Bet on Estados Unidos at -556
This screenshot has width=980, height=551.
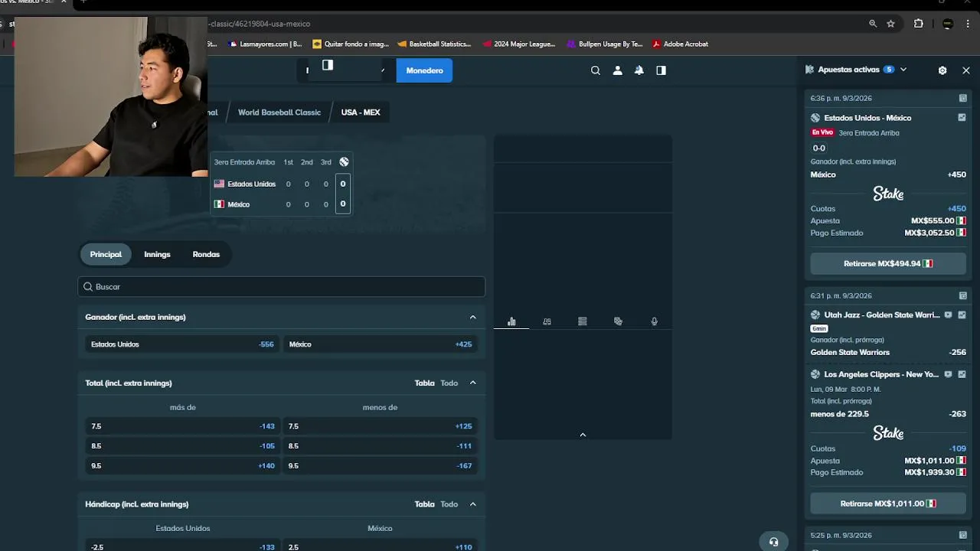182,344
